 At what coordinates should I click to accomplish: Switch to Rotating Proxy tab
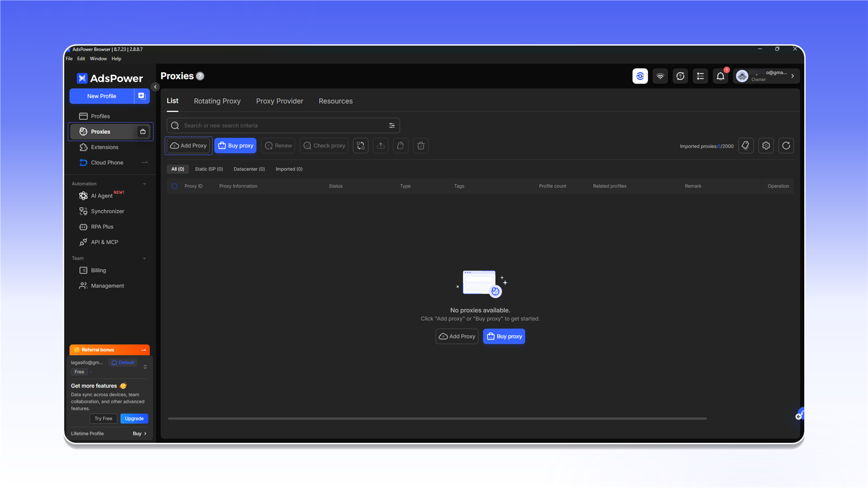tap(217, 101)
